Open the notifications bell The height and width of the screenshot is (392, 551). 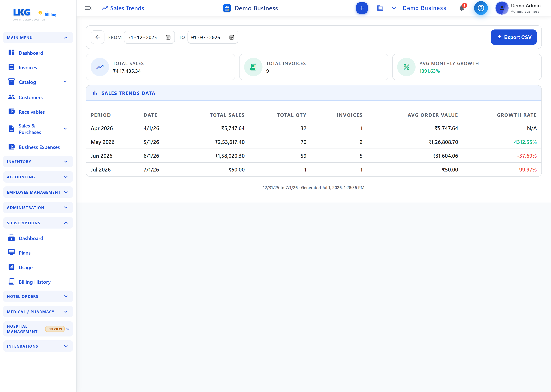461,8
